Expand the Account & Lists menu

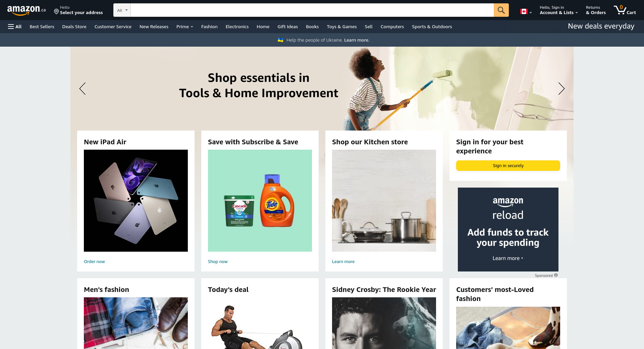pyautogui.click(x=558, y=10)
